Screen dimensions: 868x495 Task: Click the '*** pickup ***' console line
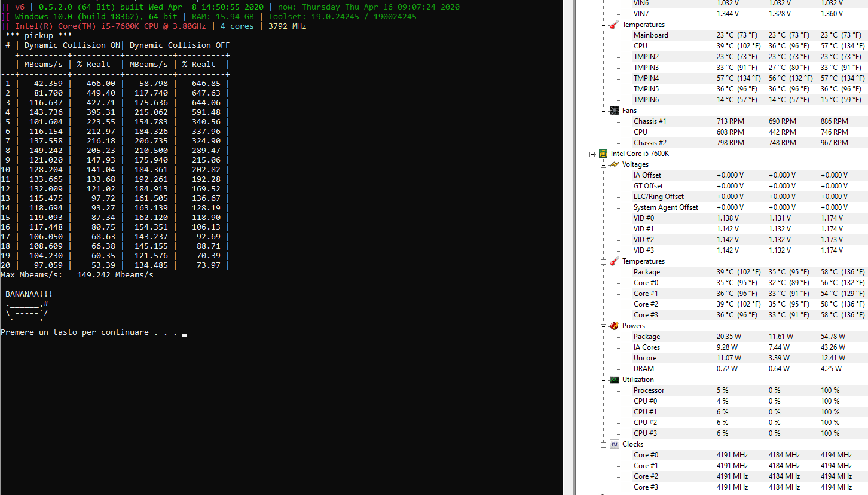(39, 36)
